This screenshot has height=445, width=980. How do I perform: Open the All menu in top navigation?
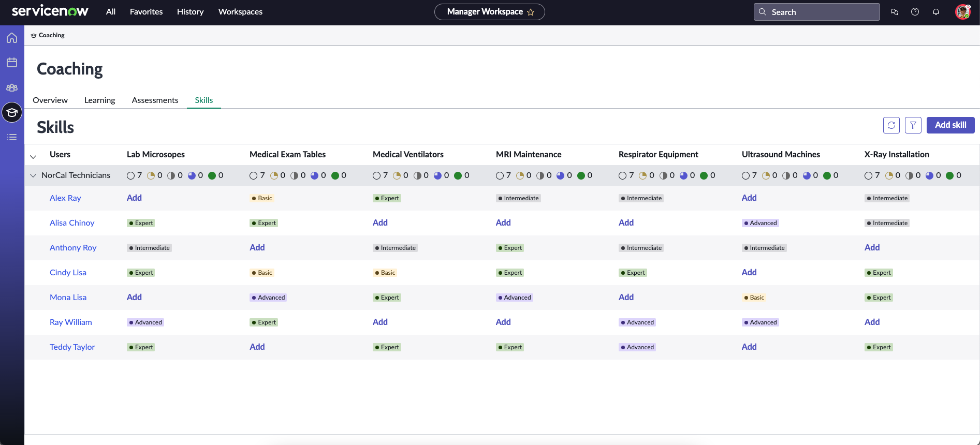click(x=110, y=12)
